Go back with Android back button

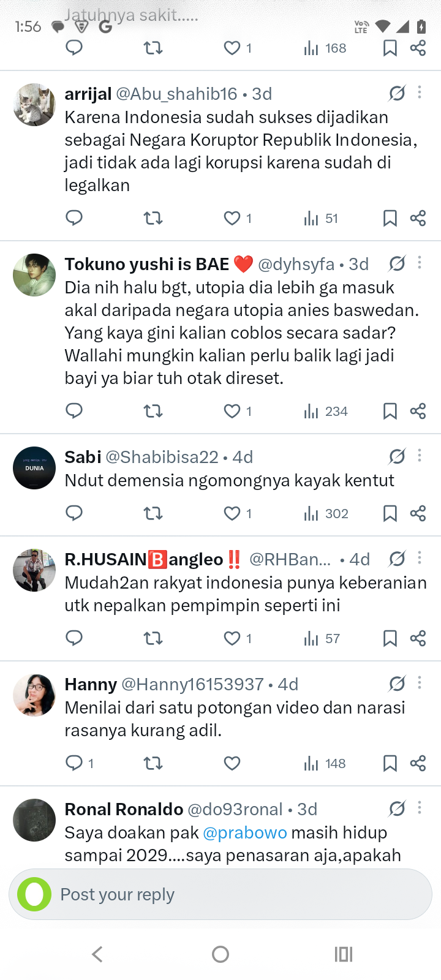(97, 954)
